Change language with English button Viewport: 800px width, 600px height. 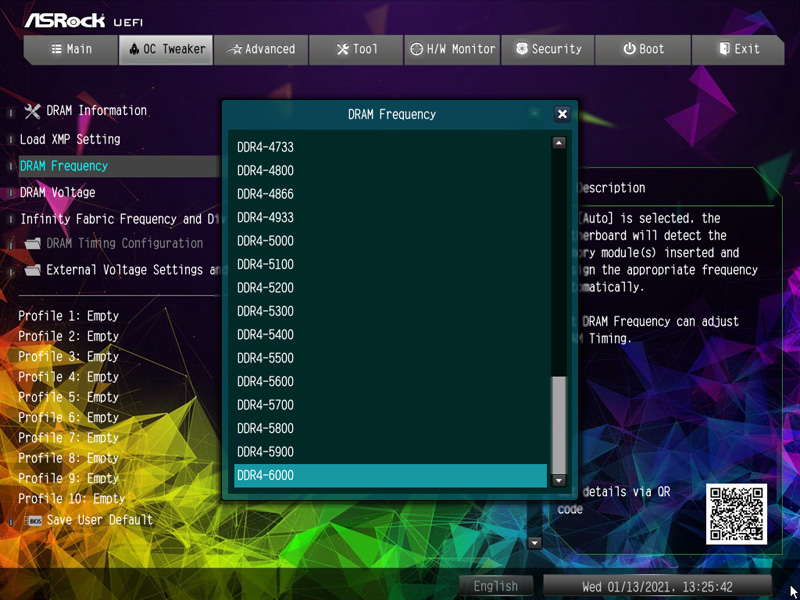[496, 586]
